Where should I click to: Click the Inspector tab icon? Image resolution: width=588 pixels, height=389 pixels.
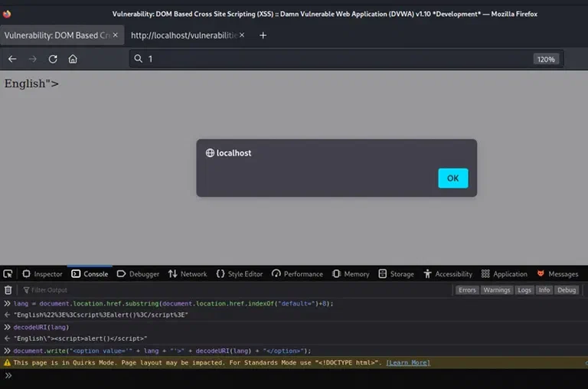pyautogui.click(x=26, y=274)
